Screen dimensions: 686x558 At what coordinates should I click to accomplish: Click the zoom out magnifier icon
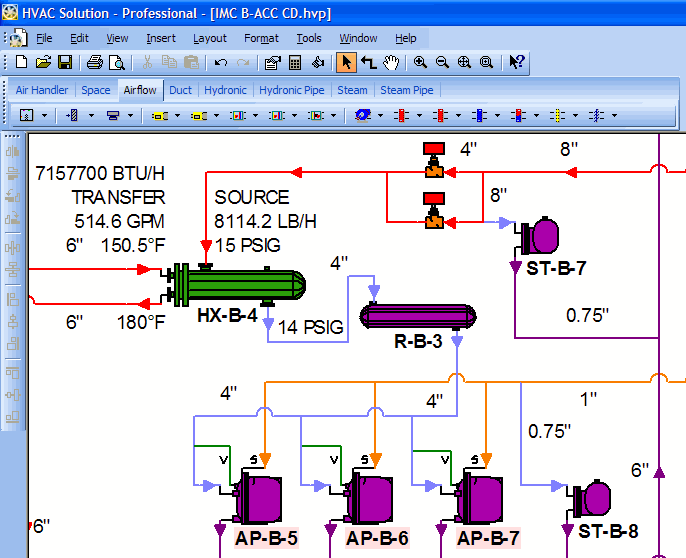tap(442, 62)
